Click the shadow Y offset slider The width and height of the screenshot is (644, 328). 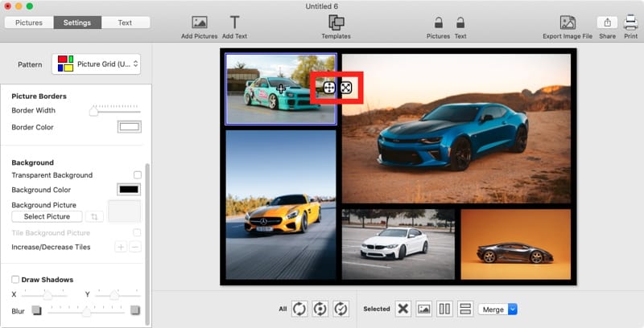(118, 294)
